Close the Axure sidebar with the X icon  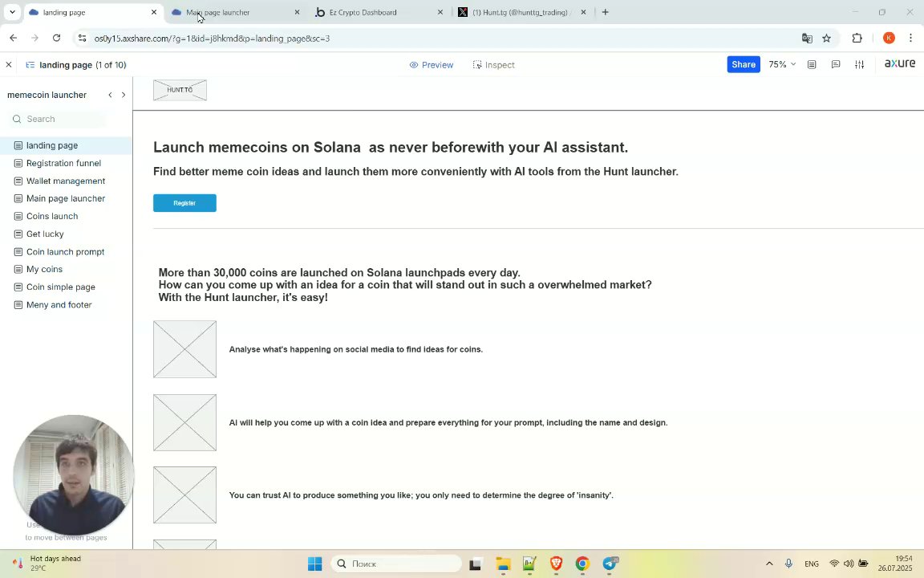point(8,65)
